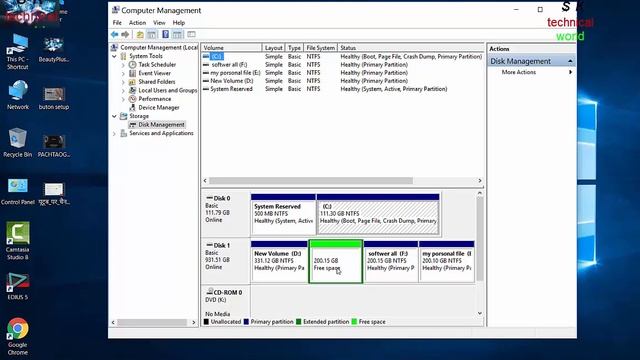Select the Local Users and Groups icon
Viewport: 640px width, 360px height.
(132, 90)
